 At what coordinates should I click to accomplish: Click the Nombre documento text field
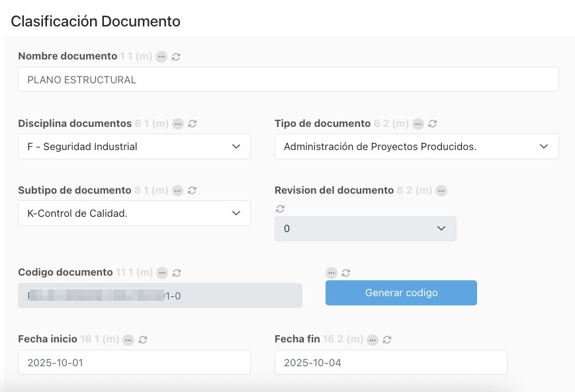(288, 79)
